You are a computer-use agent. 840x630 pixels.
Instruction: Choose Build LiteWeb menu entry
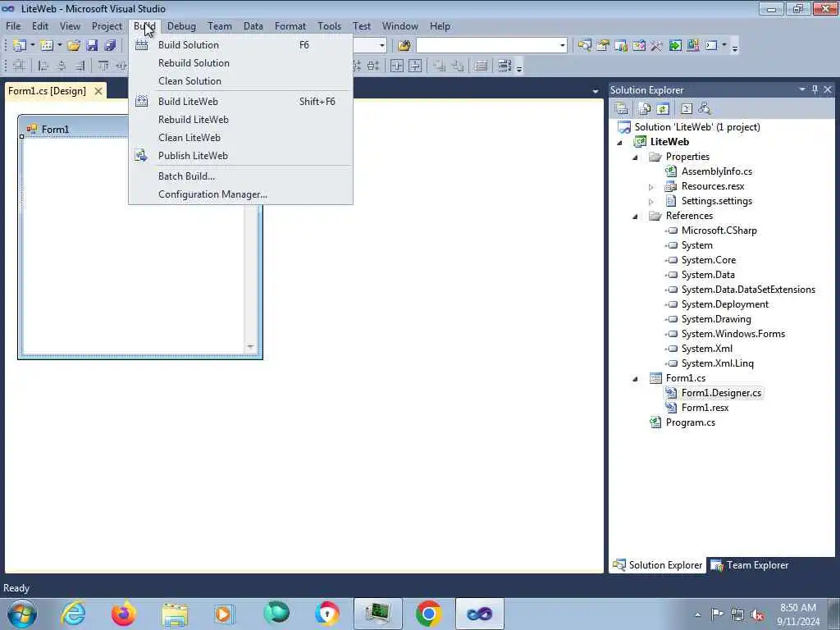240,102
